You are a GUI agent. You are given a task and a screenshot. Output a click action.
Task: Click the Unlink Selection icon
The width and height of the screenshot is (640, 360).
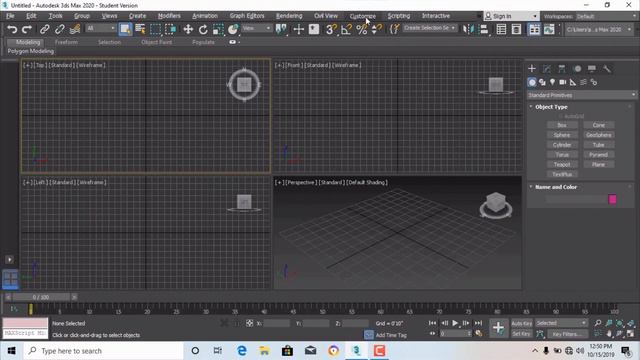pos(60,29)
